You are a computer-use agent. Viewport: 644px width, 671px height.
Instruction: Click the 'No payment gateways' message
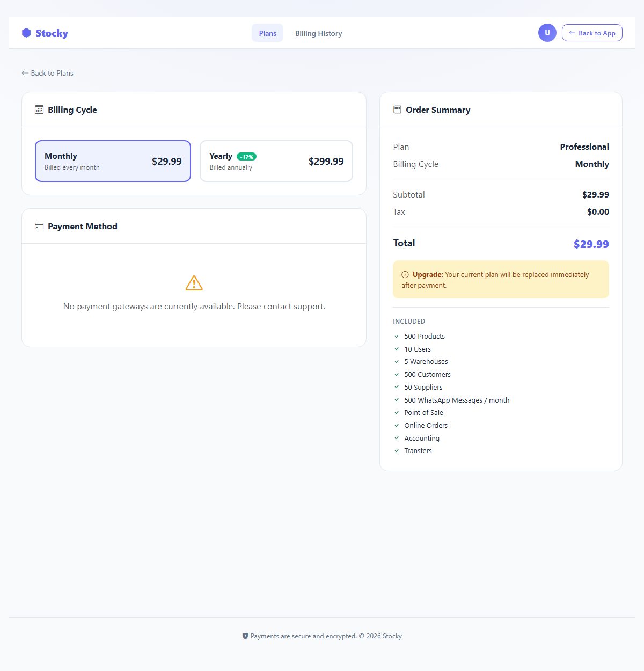pyautogui.click(x=194, y=306)
